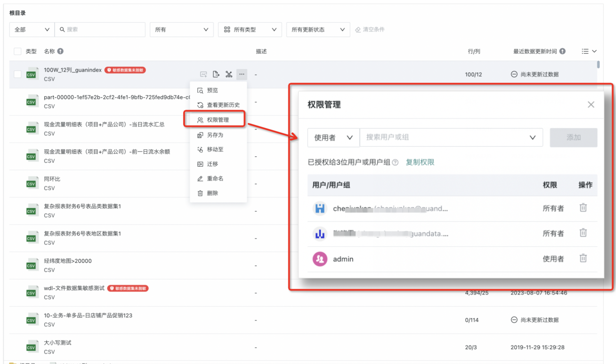The height and width of the screenshot is (364, 616).
Task: Delete admin's permission with trash icon
Action: click(x=583, y=258)
